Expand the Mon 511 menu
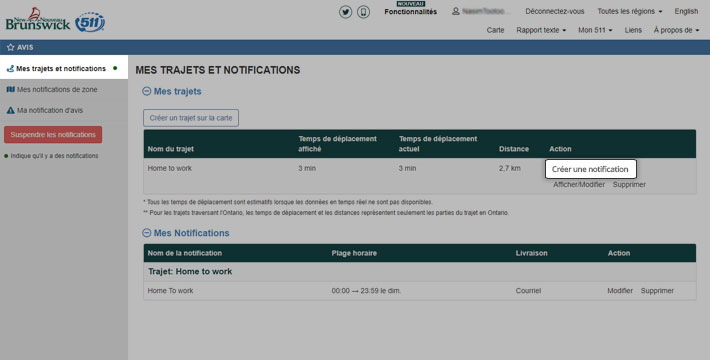The image size is (710, 360). pos(595,30)
